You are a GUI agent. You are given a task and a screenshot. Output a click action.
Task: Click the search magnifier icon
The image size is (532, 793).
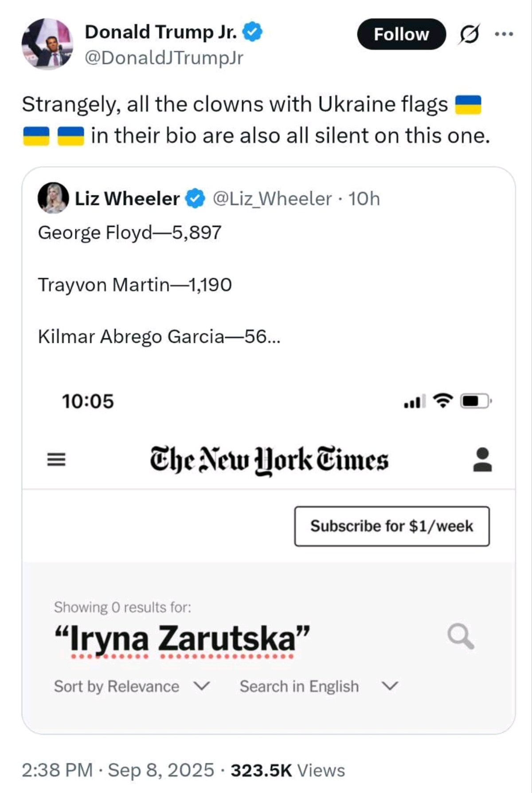click(x=461, y=636)
